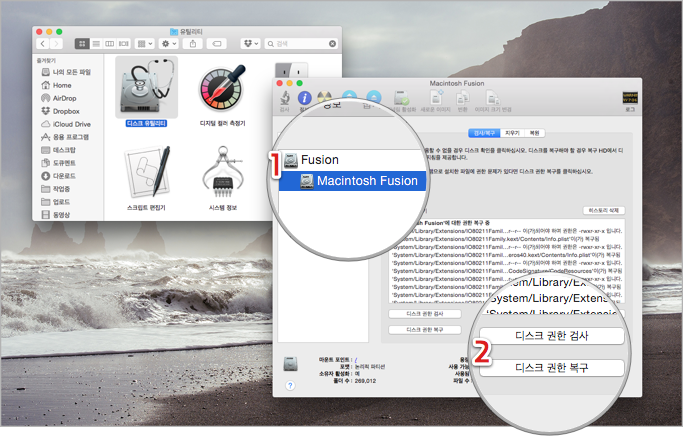Click the 저널링 활성화 toolbar icon

pyautogui.click(x=401, y=98)
